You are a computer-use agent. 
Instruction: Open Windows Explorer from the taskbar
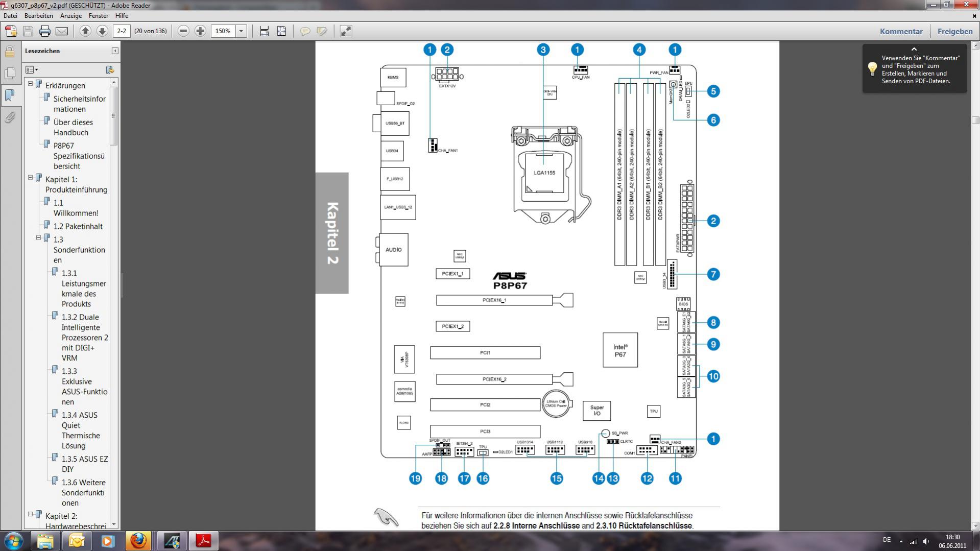[x=45, y=541]
